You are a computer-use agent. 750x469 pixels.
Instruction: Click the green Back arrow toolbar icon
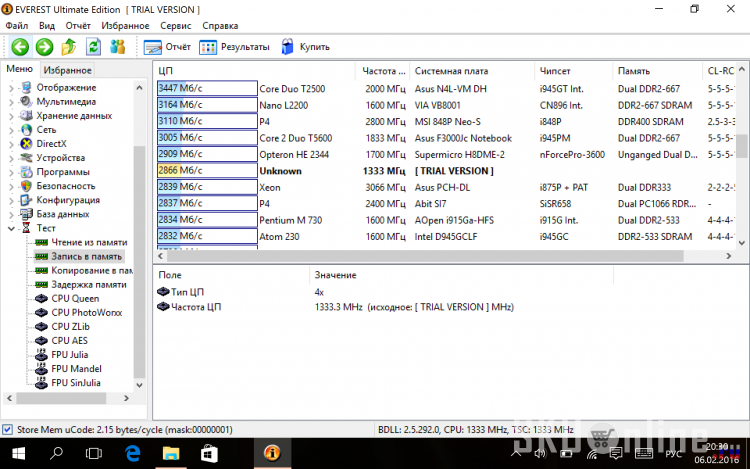tap(20, 47)
